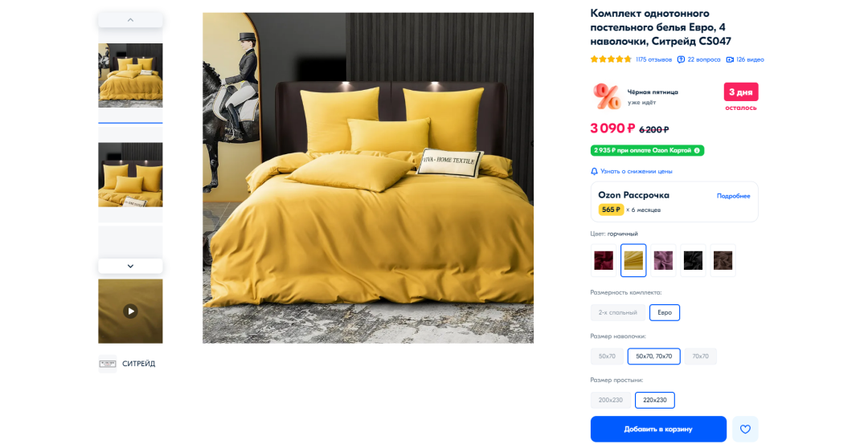Select the second bed photo thumbnail
Screen dimensions: 868x444
pyautogui.click(x=131, y=175)
